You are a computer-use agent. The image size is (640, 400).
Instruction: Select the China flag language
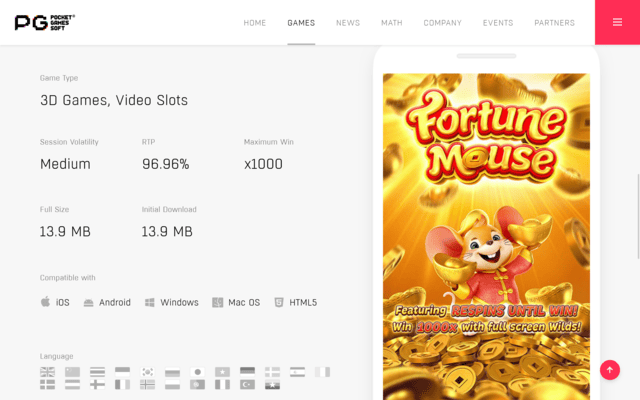tap(72, 372)
